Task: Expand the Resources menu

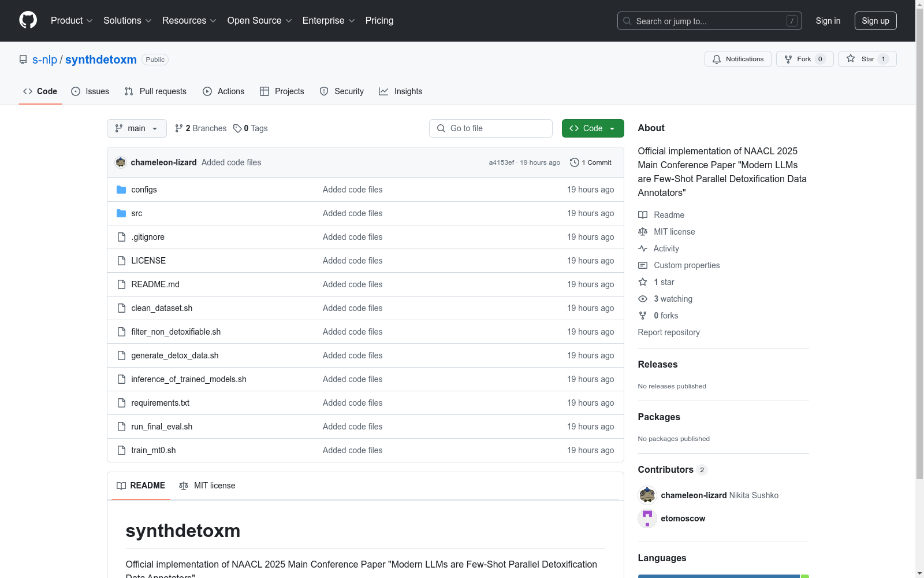Action: (189, 20)
